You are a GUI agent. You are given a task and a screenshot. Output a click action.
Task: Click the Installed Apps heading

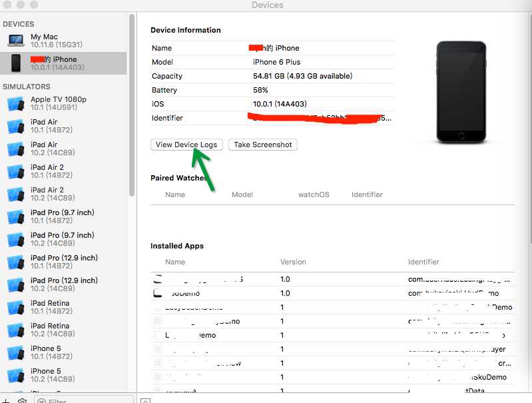tap(177, 246)
